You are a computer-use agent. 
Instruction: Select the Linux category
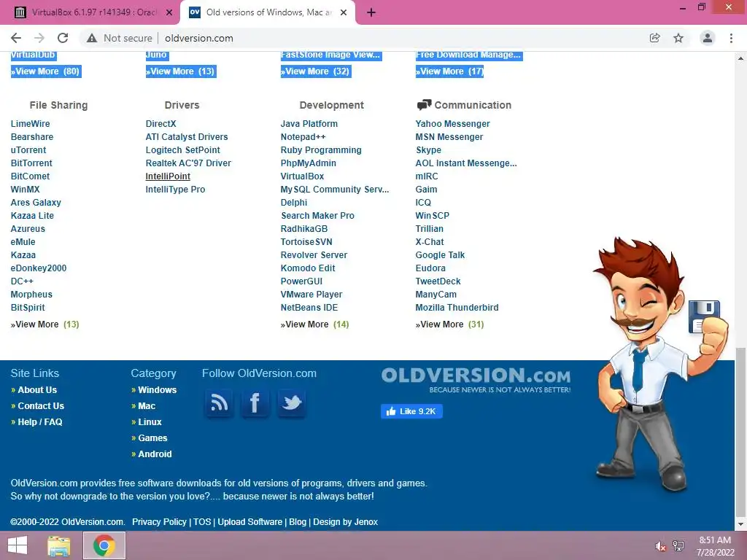[x=150, y=422]
